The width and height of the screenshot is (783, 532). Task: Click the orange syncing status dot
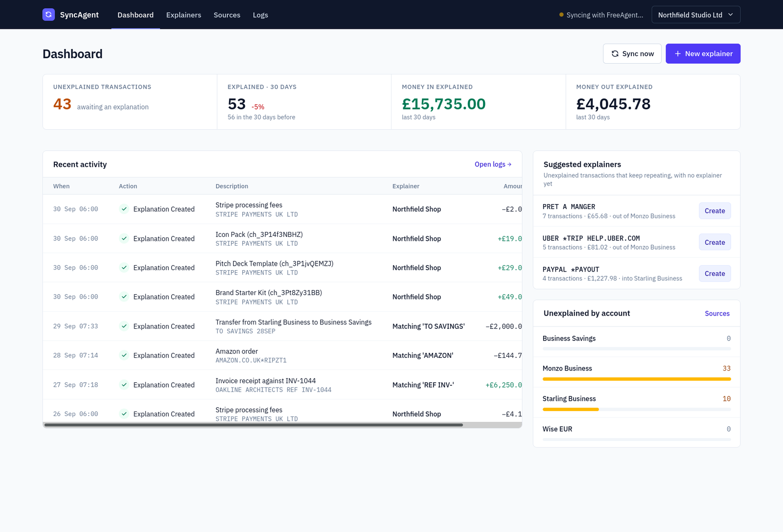pyautogui.click(x=561, y=15)
